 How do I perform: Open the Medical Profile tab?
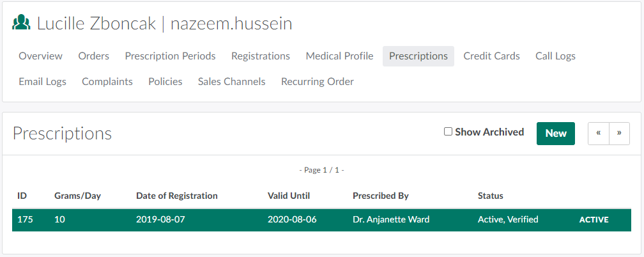(339, 56)
